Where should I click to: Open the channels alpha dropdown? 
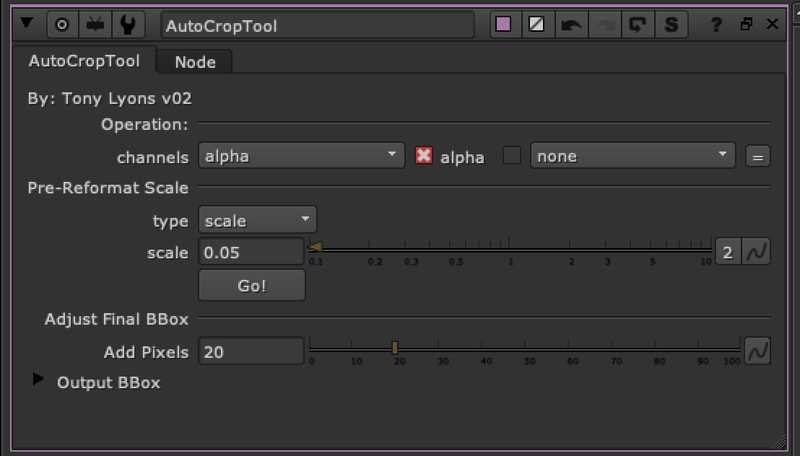[301, 156]
